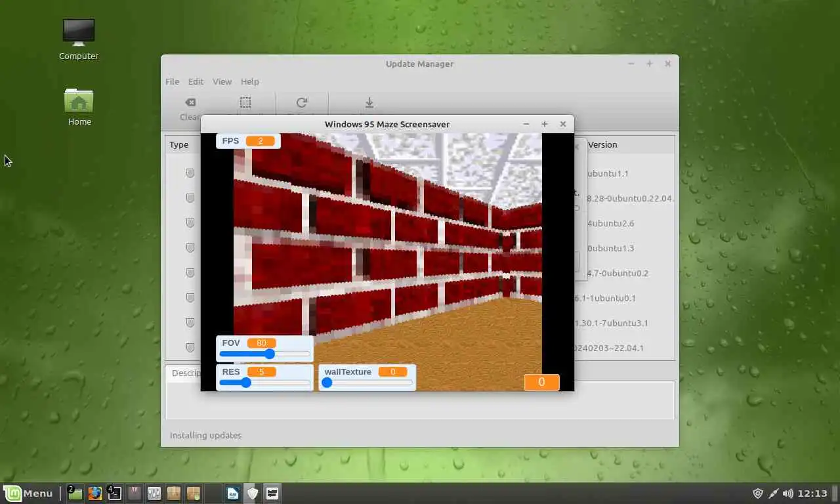The width and height of the screenshot is (840, 504).
Task: Click the FOV slider track
Action: [264, 354]
